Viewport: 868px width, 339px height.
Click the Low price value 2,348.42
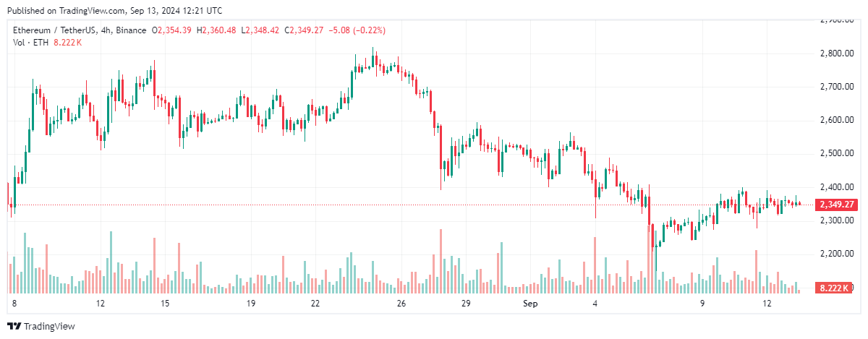point(263,30)
